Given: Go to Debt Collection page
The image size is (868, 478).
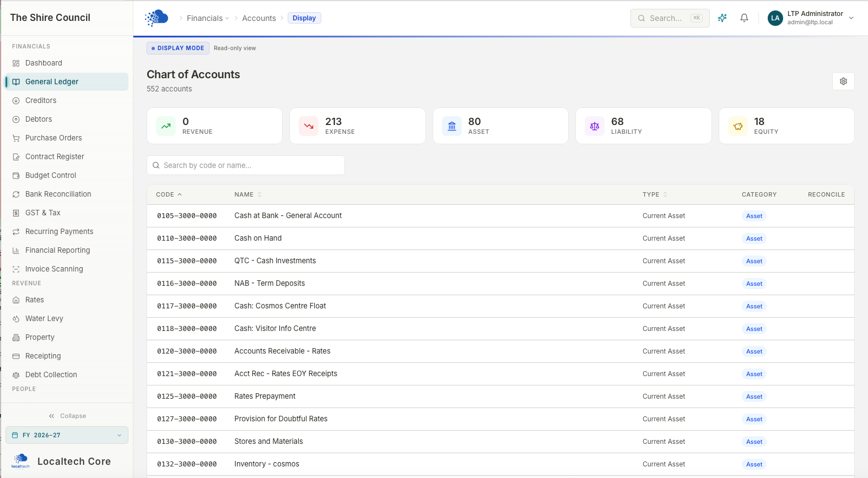Looking at the screenshot, I should [67, 375].
